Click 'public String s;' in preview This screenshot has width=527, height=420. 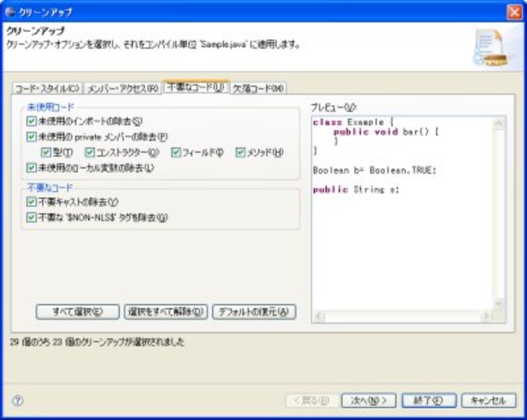pyautogui.click(x=356, y=190)
